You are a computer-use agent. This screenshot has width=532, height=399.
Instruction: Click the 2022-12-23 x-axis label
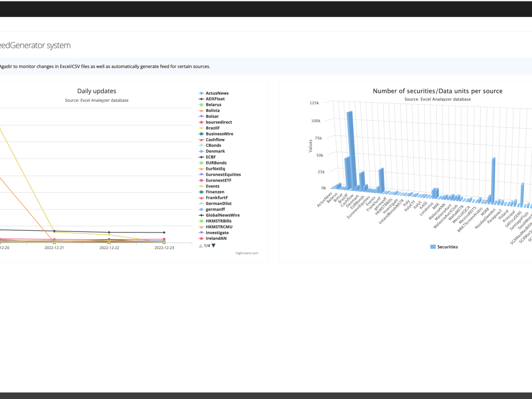(164, 248)
